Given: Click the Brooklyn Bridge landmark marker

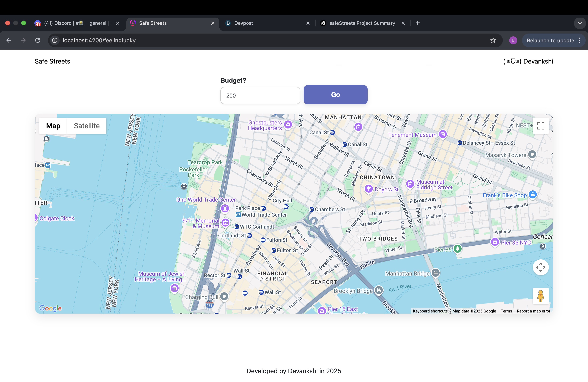Looking at the screenshot, I should click(x=378, y=290).
